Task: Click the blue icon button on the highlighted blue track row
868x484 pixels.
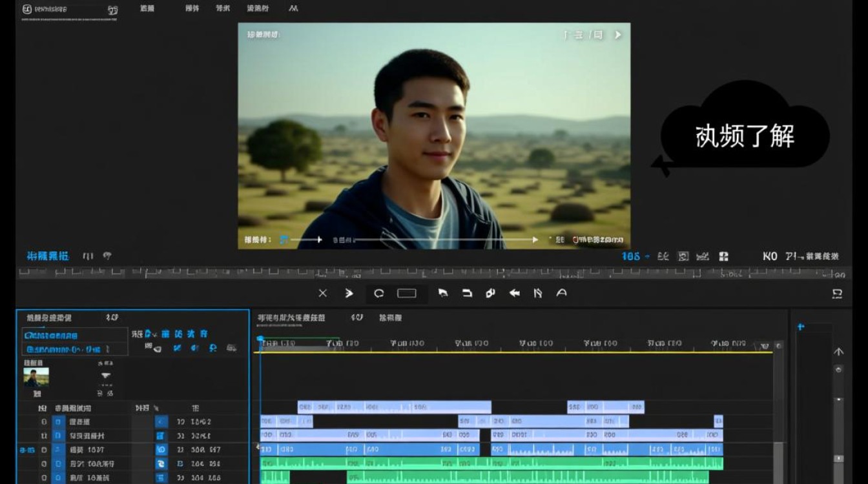Action: [161, 450]
